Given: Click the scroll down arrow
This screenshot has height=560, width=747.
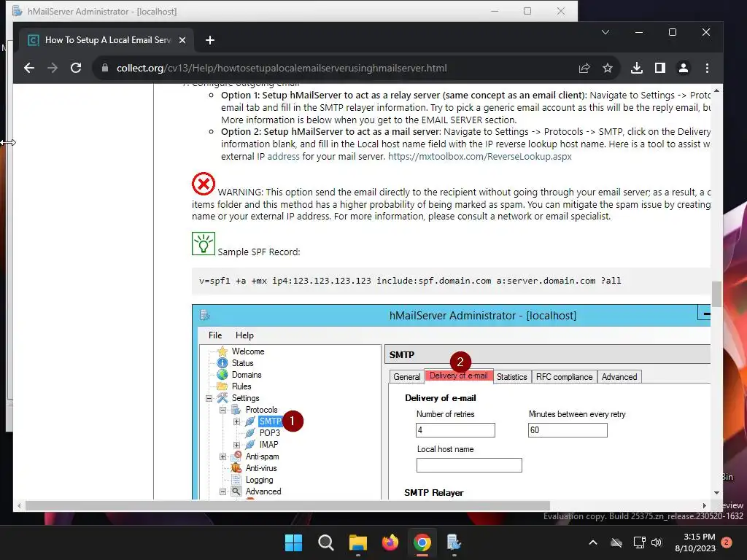Looking at the screenshot, I should point(716,493).
